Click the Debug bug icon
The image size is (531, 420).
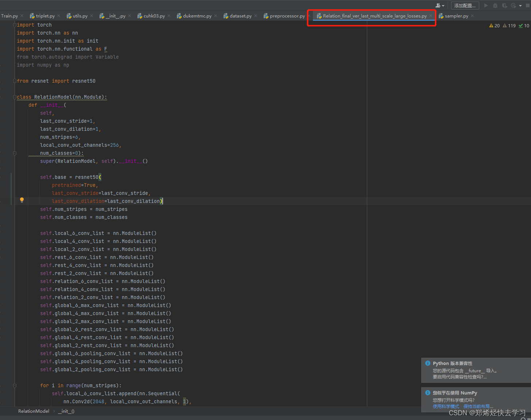pos(495,5)
